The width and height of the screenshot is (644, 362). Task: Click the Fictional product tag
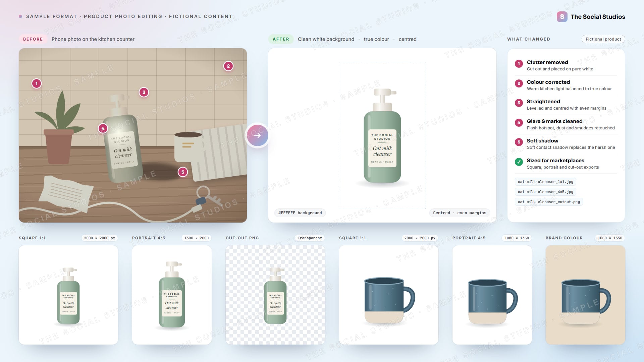[603, 39]
